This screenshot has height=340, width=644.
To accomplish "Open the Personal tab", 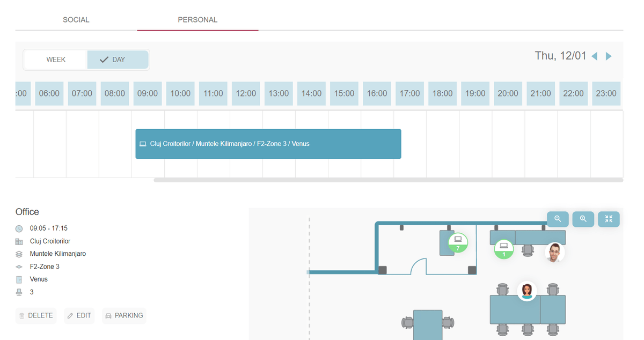I will click(x=197, y=20).
